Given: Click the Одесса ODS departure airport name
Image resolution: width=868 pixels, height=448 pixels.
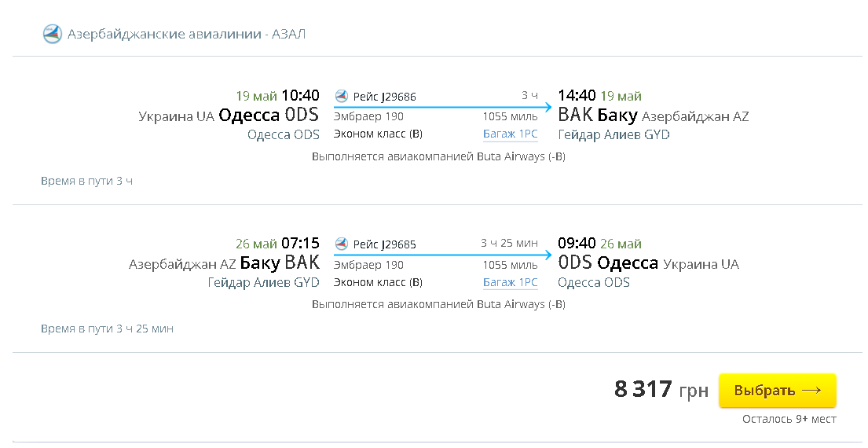Looking at the screenshot, I should pyautogui.click(x=283, y=134).
